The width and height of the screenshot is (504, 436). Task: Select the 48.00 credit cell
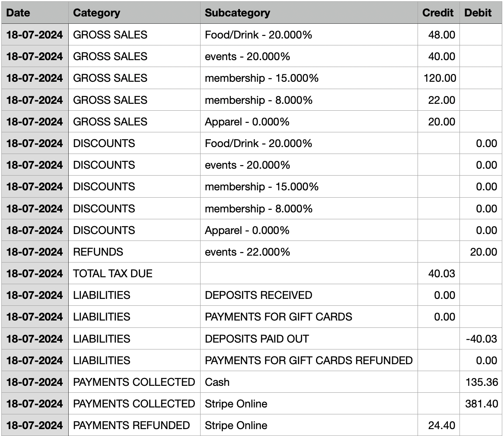click(441, 35)
